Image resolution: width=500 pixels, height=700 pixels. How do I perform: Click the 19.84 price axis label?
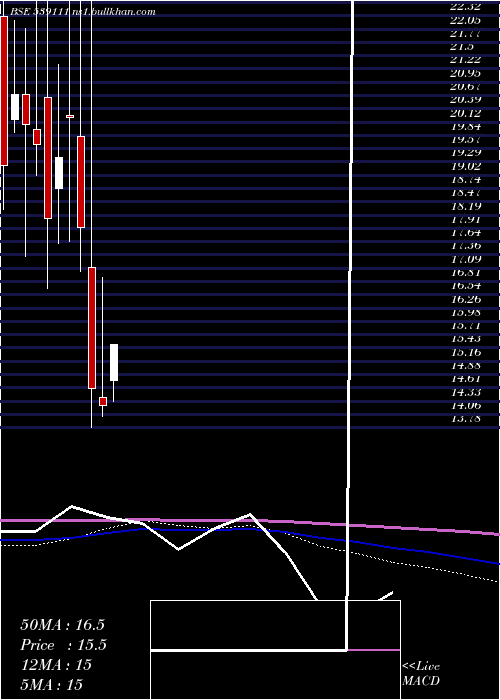pos(466,126)
